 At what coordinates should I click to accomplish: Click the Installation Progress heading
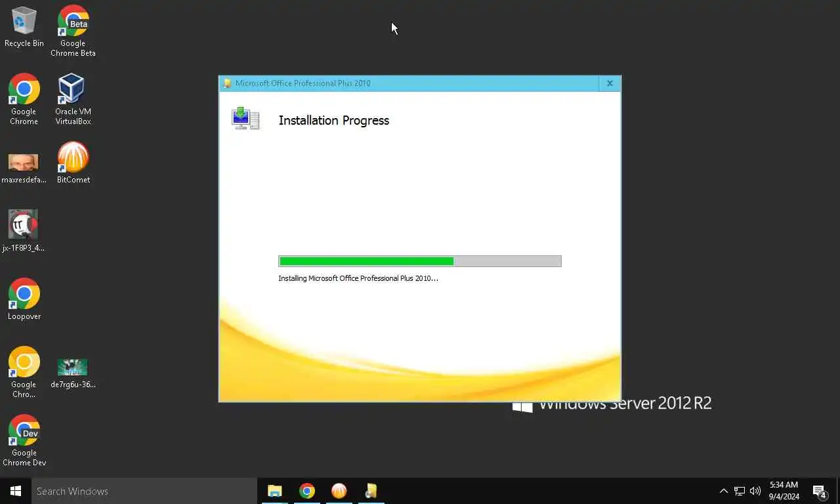coord(334,120)
